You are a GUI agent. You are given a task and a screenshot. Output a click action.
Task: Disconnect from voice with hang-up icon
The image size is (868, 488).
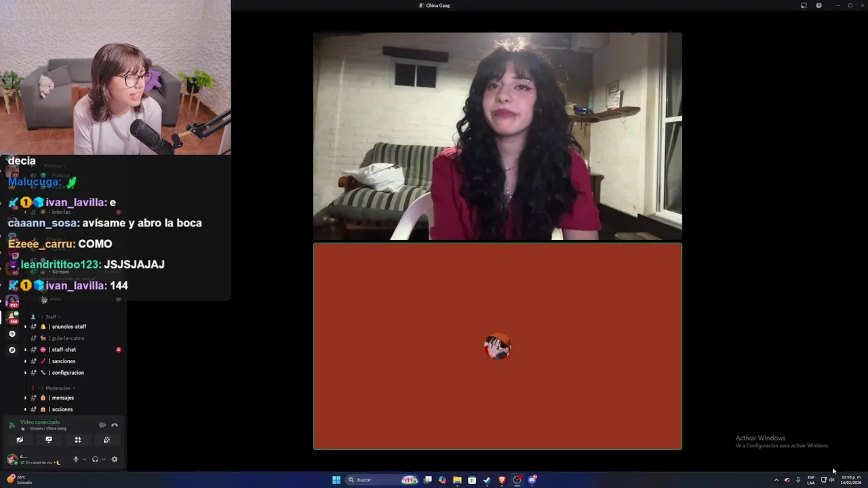coord(115,425)
